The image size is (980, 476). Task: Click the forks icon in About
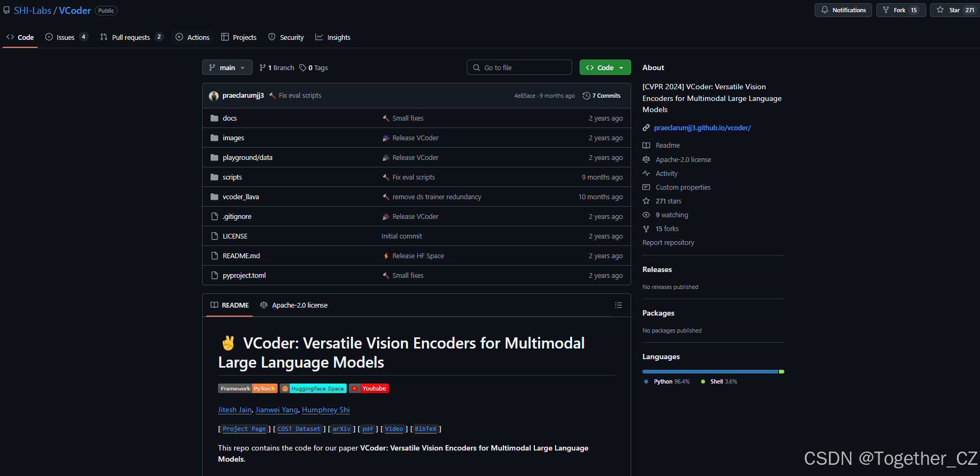coord(646,228)
